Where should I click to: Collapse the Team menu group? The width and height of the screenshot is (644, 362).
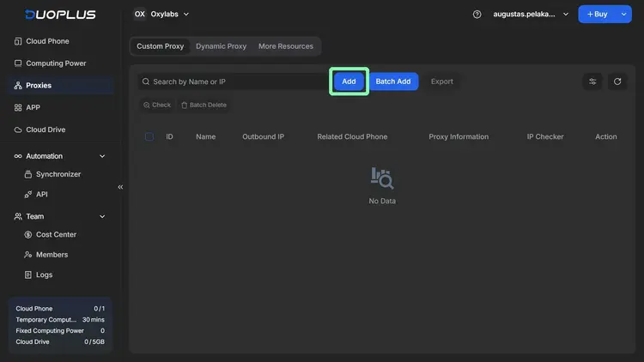pyautogui.click(x=102, y=216)
